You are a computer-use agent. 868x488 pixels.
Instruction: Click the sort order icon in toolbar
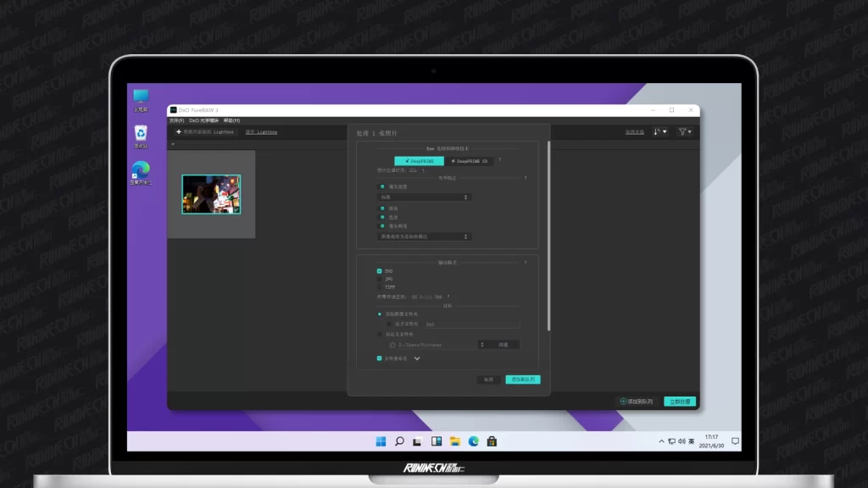(659, 132)
